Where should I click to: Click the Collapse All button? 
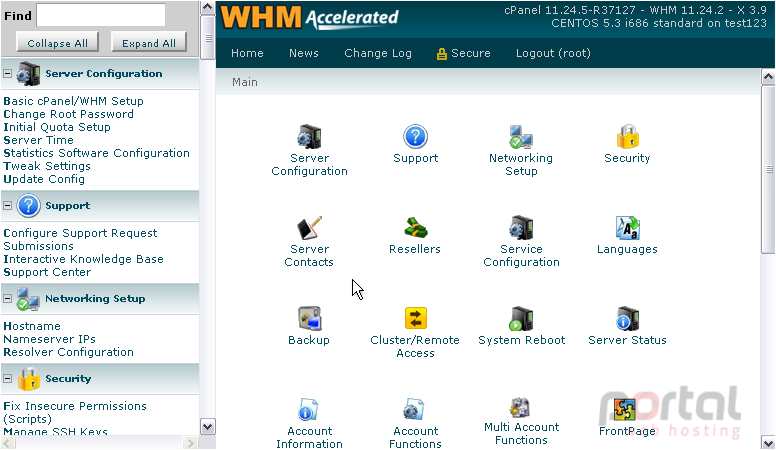pos(57,43)
